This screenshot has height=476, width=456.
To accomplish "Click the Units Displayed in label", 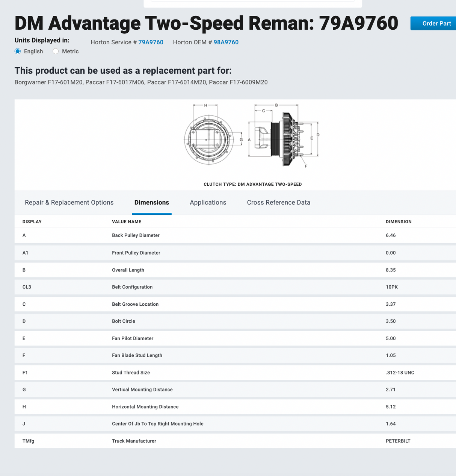I will pyautogui.click(x=42, y=40).
